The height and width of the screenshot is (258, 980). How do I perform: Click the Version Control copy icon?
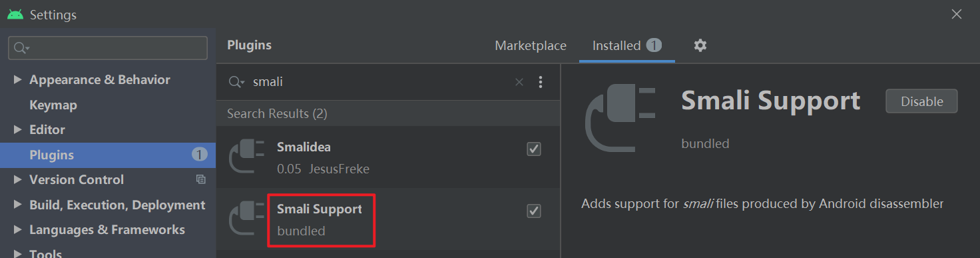(200, 179)
